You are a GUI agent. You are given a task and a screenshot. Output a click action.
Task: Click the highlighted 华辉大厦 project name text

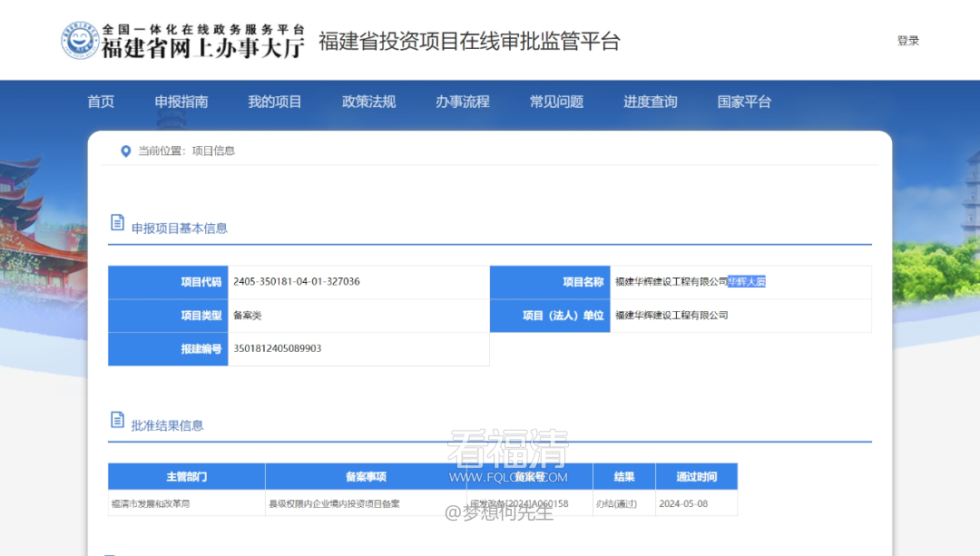tap(747, 282)
